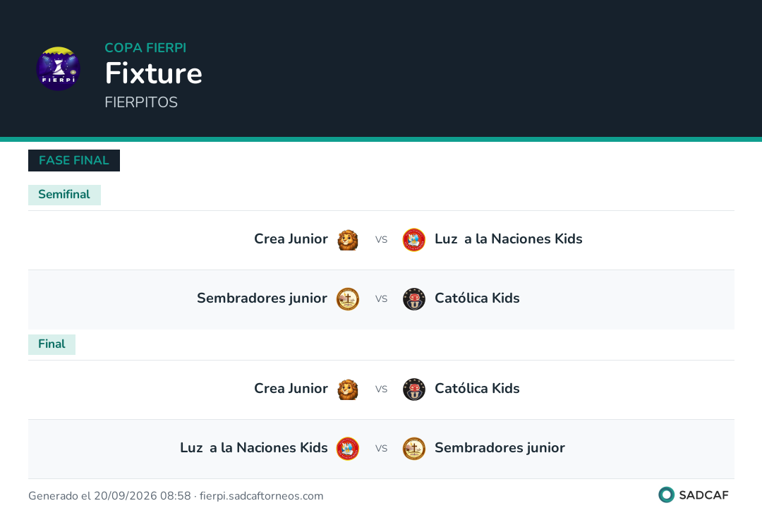Select the Final section label

click(52, 344)
